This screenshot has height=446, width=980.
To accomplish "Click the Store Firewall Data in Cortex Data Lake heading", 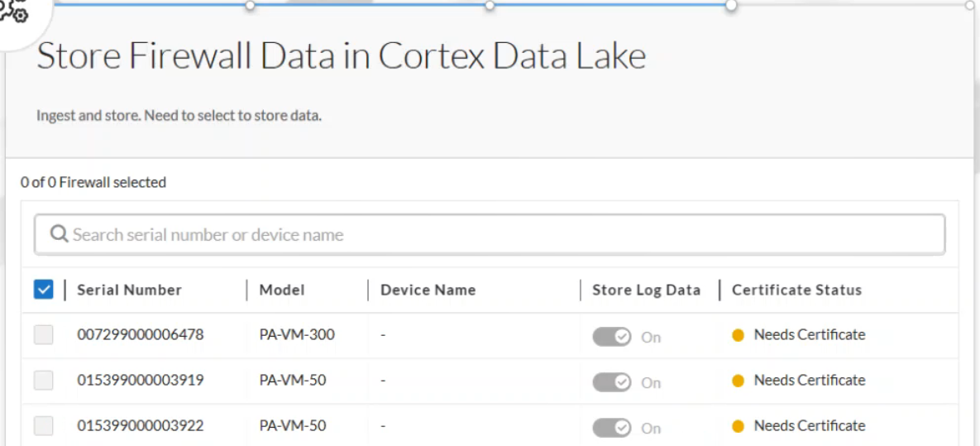I will tap(342, 56).
